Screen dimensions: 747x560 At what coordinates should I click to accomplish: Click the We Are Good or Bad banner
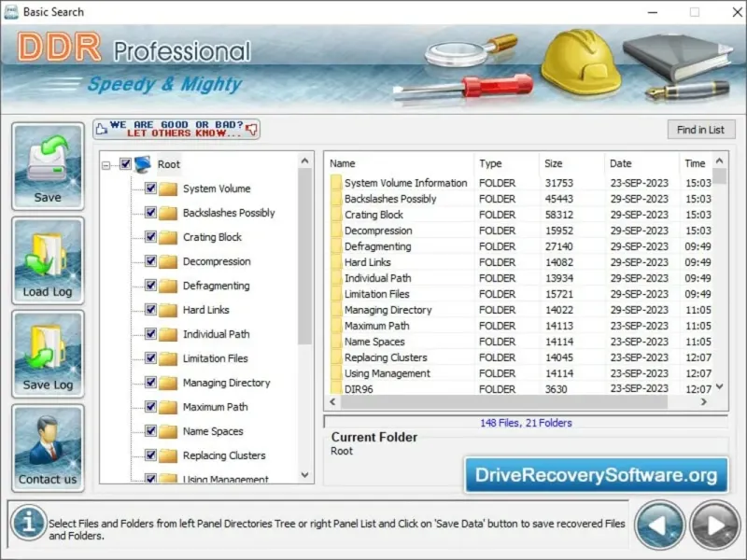(176, 129)
